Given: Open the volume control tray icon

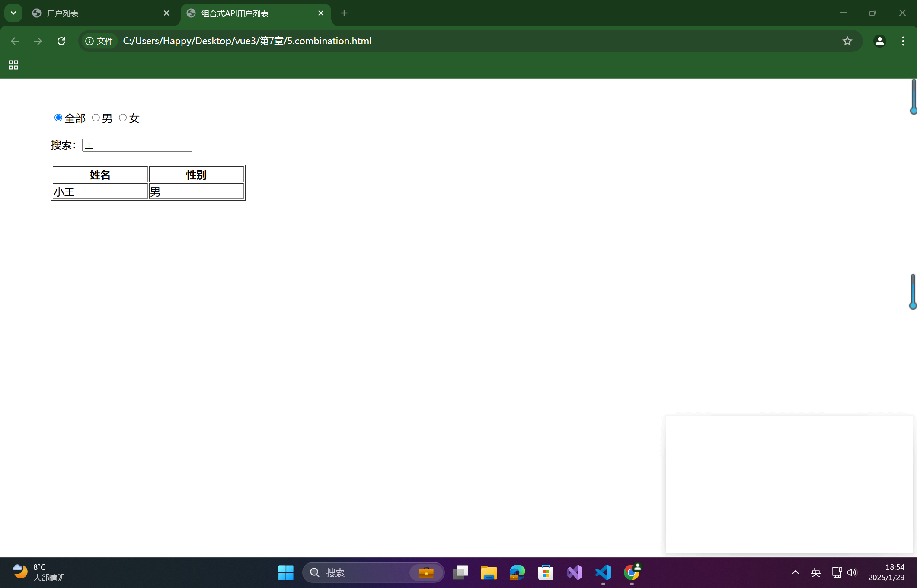Looking at the screenshot, I should (x=852, y=572).
